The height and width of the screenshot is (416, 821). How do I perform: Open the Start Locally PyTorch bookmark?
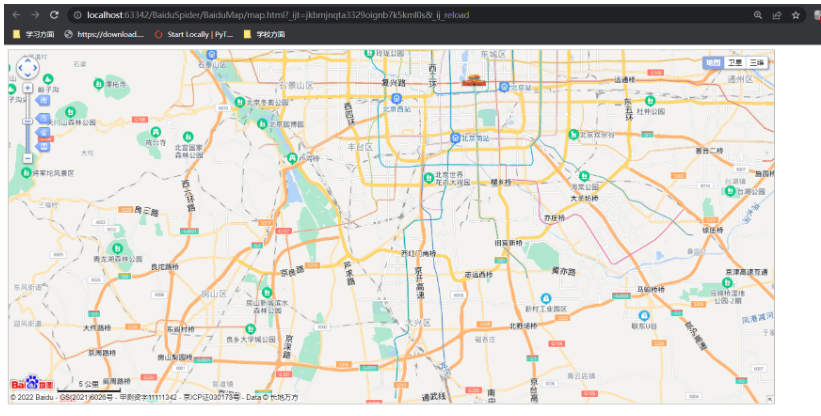194,35
